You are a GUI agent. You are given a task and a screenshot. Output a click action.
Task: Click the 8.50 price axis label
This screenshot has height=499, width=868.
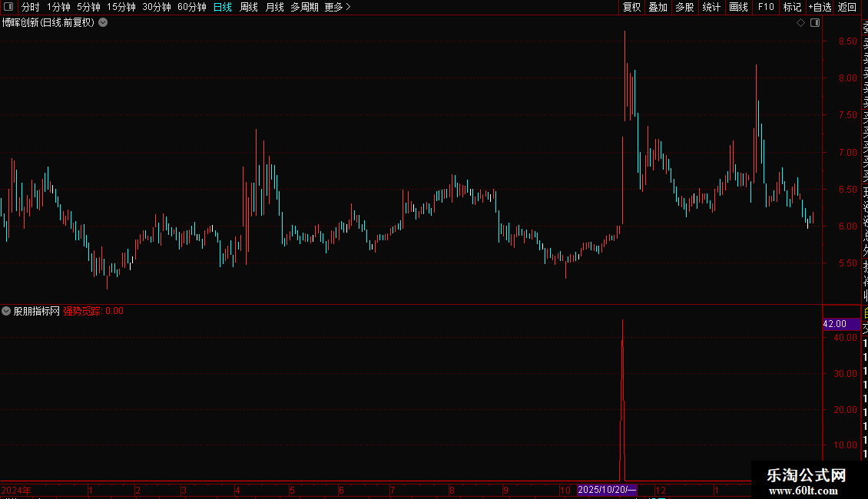(x=847, y=41)
